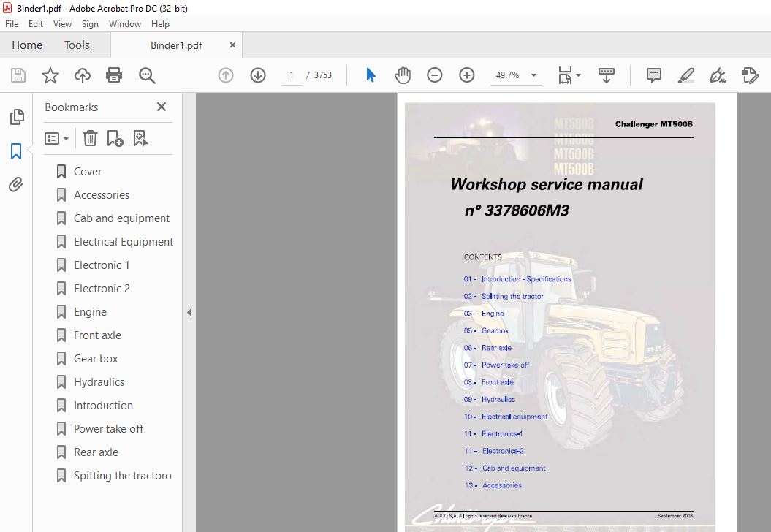Viewport: 771px width, 532px height.
Task: Open the Cover bookmark
Action: (88, 172)
